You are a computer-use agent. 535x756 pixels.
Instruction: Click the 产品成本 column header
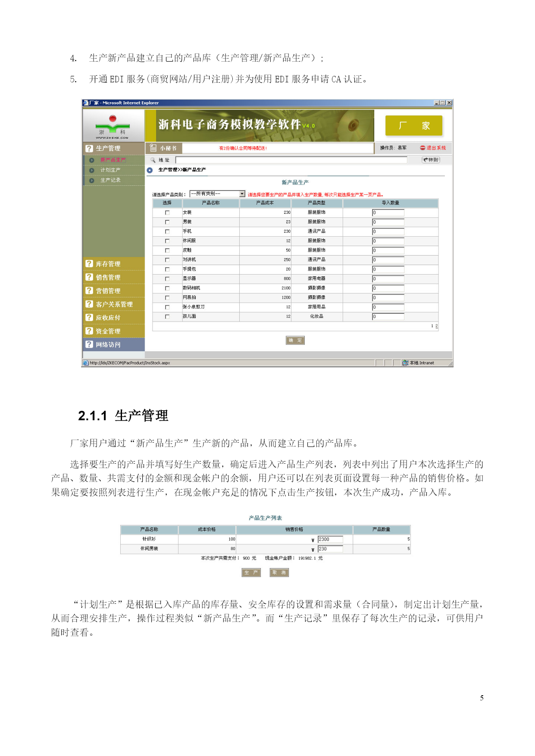click(x=265, y=203)
